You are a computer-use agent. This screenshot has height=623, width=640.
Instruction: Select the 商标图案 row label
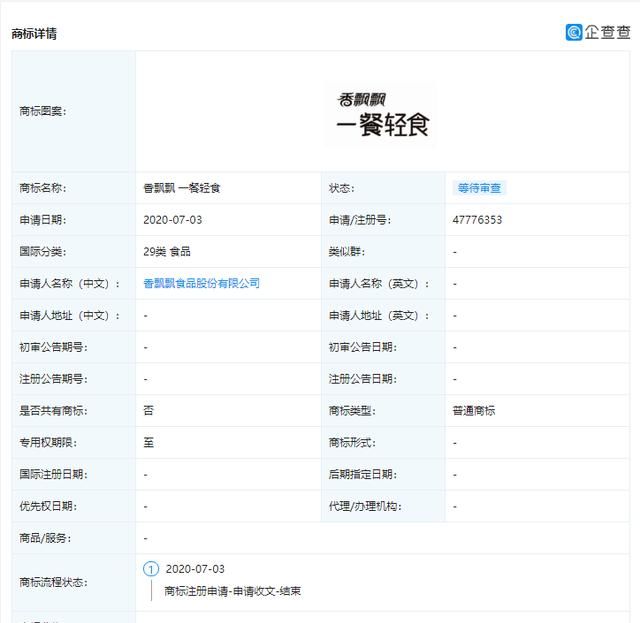[43, 111]
